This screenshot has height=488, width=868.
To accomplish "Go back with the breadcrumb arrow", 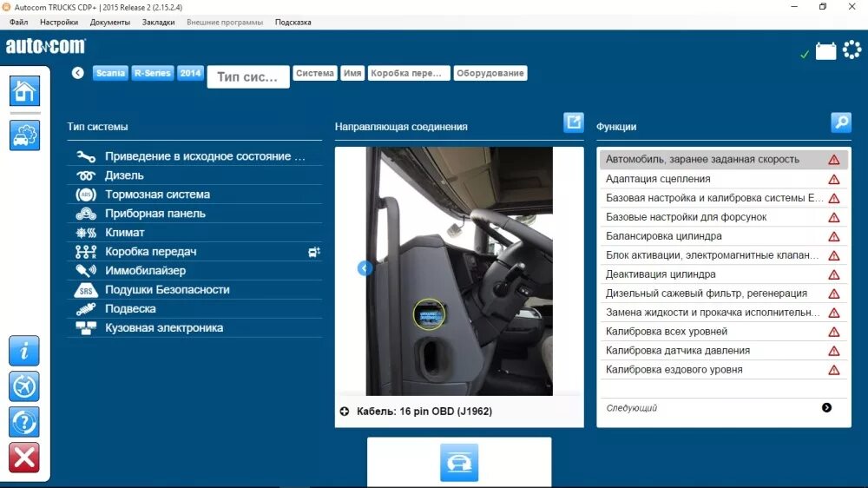I will (77, 73).
